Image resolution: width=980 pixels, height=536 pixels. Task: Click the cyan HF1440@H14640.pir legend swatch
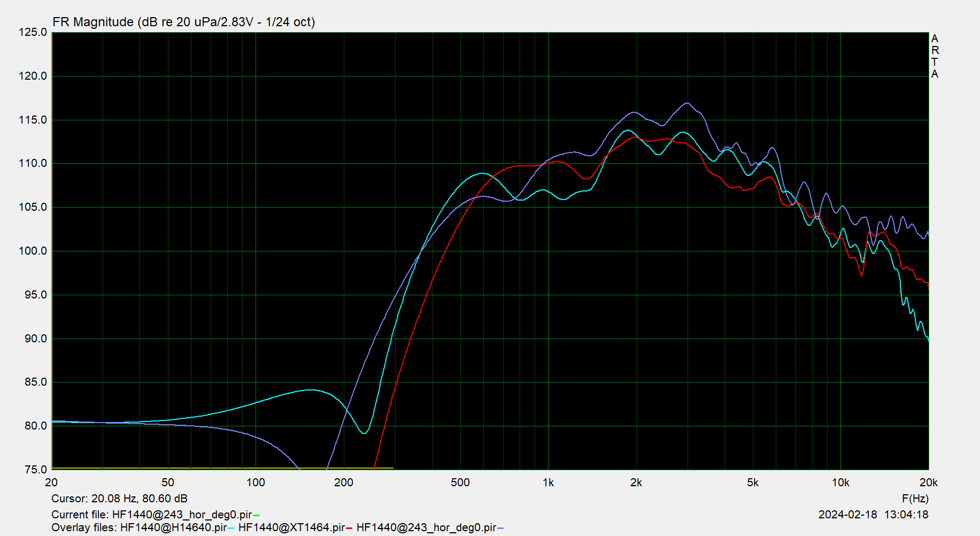click(x=231, y=529)
